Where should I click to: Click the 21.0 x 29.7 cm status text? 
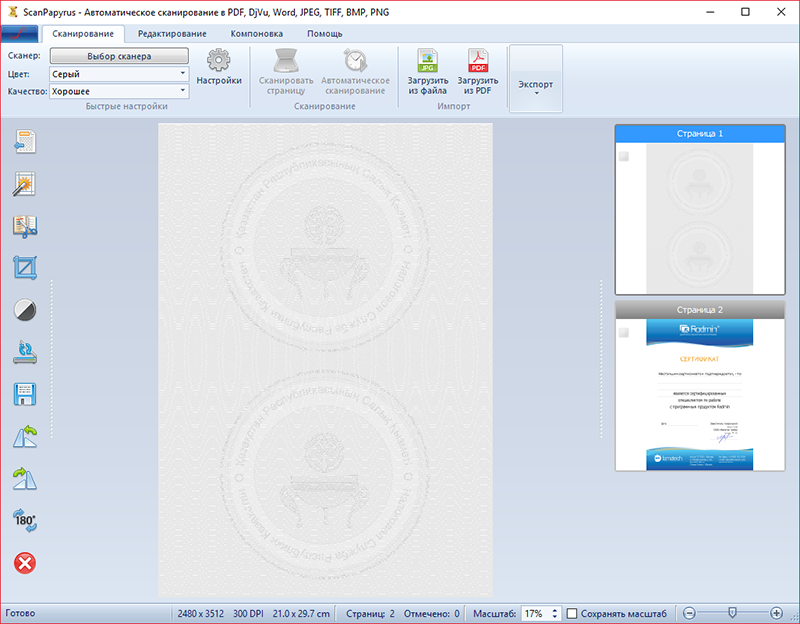301,613
